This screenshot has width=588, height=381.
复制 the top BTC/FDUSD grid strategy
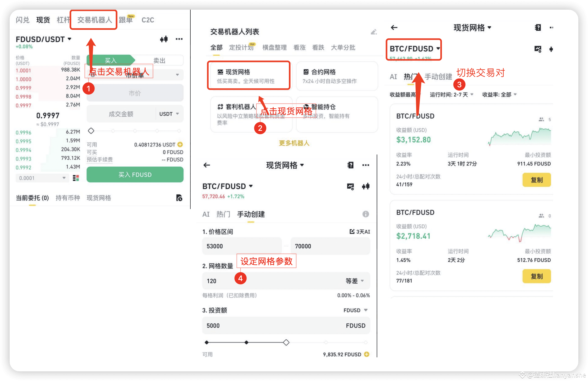point(536,180)
